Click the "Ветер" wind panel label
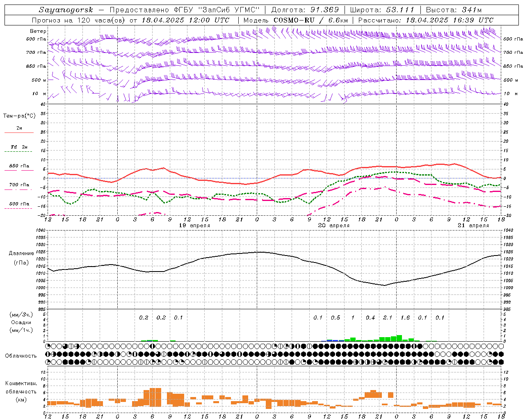Screen dimensions: 525x420 38,31
